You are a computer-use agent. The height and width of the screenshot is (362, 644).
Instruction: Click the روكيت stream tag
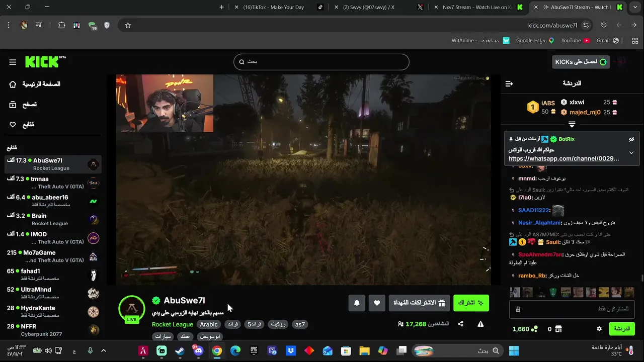278,324
